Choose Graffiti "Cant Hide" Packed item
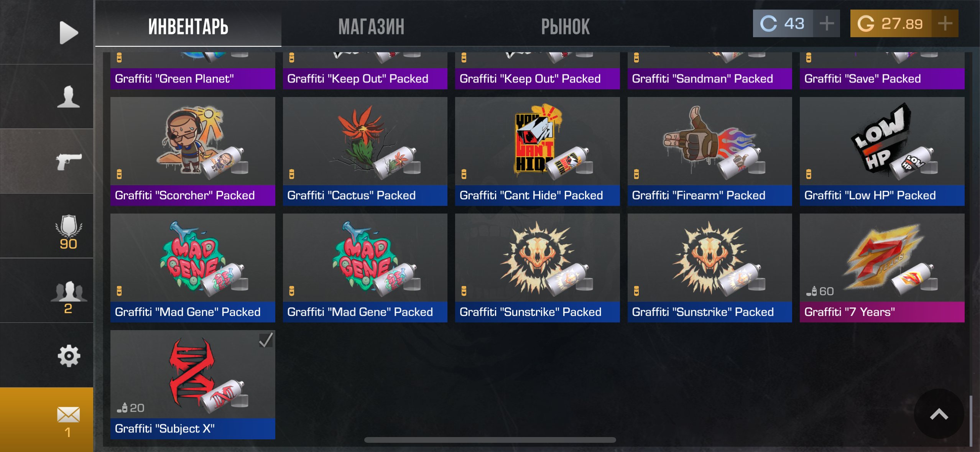 (x=537, y=151)
